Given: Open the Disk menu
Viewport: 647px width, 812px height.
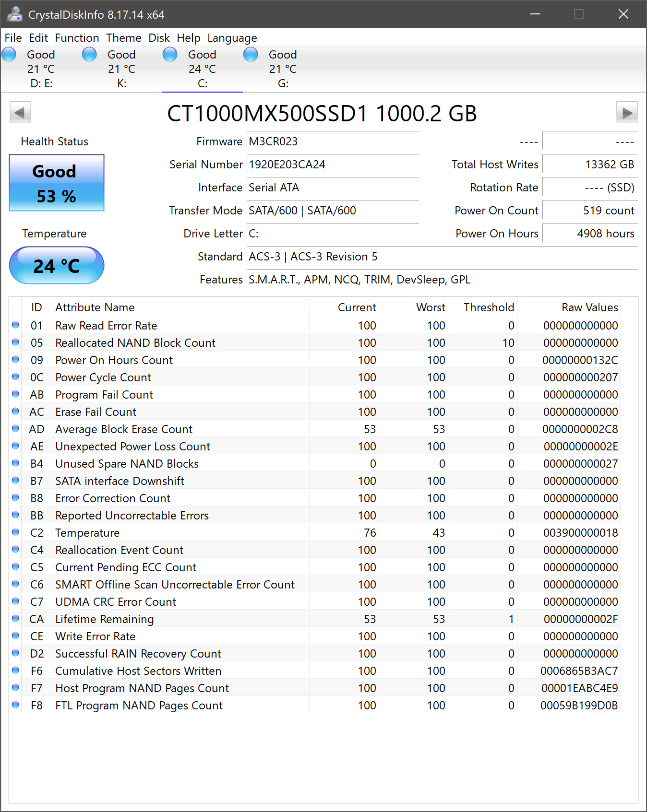Looking at the screenshot, I should pos(159,38).
